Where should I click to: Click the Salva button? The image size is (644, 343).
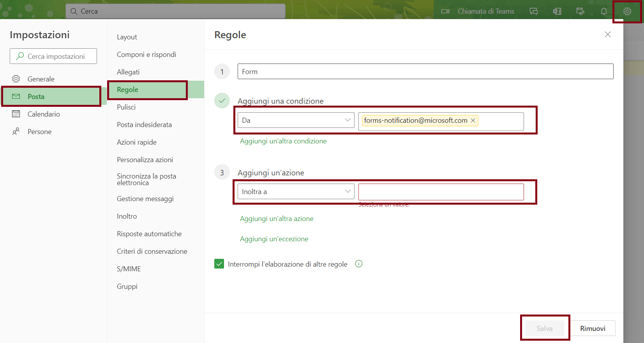(x=545, y=328)
